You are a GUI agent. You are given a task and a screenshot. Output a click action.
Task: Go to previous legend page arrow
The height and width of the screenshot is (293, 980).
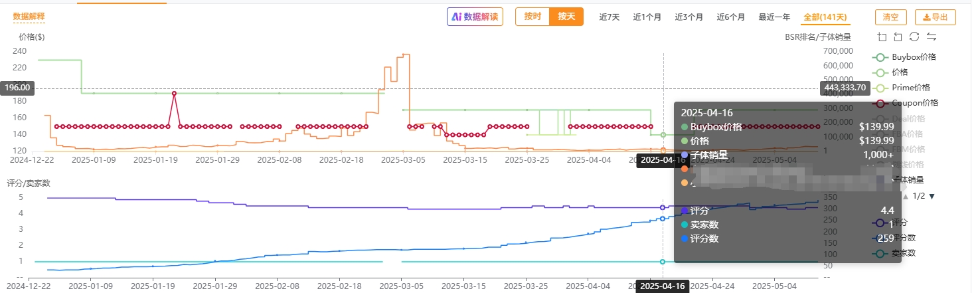click(906, 196)
